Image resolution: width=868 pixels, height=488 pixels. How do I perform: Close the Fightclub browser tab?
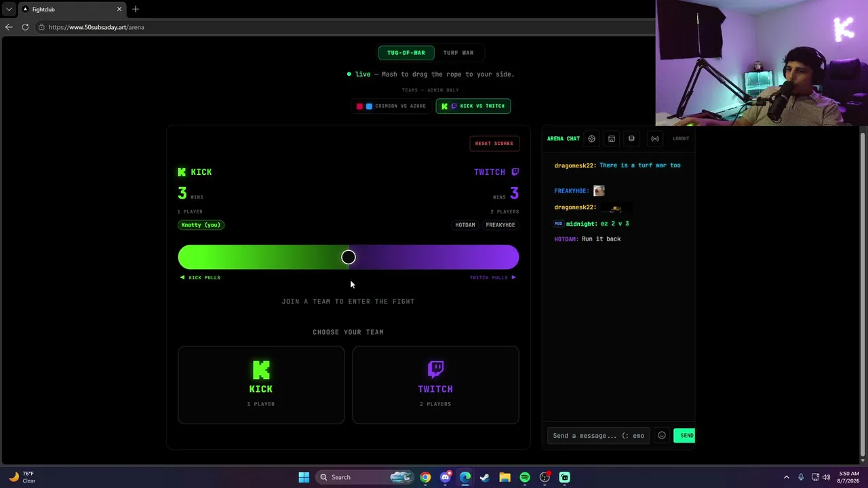point(119,9)
